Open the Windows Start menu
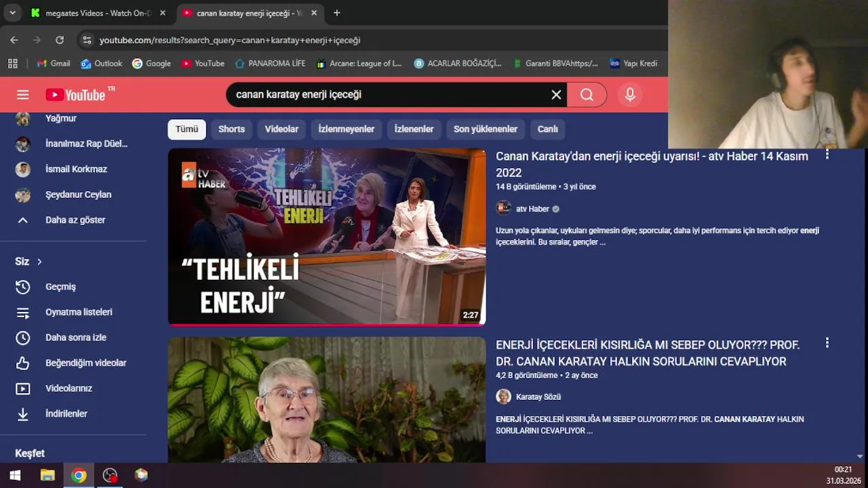This screenshot has height=488, width=868. pyautogui.click(x=15, y=475)
